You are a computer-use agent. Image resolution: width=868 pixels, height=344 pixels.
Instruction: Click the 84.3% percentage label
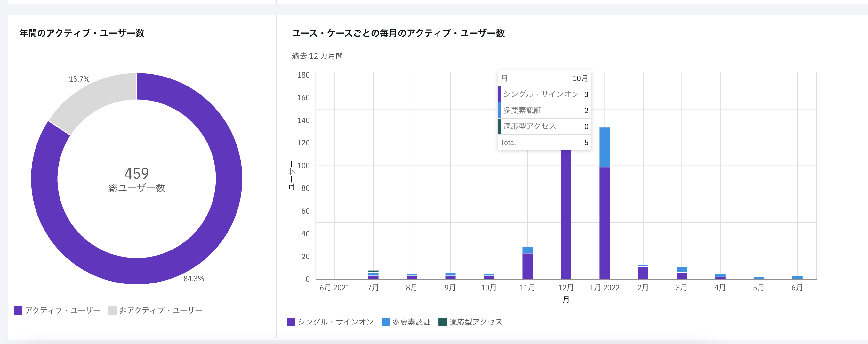[194, 279]
